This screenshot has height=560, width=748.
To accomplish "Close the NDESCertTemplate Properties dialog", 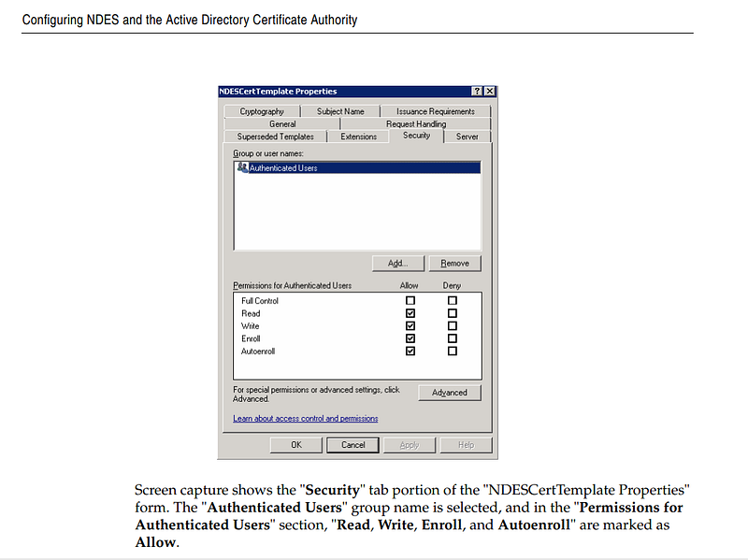I will (x=489, y=91).
